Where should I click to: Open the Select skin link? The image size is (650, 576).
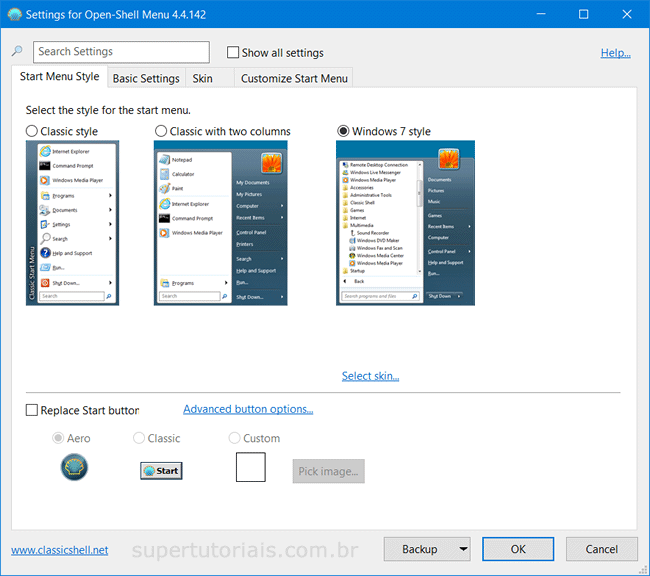coord(370,376)
